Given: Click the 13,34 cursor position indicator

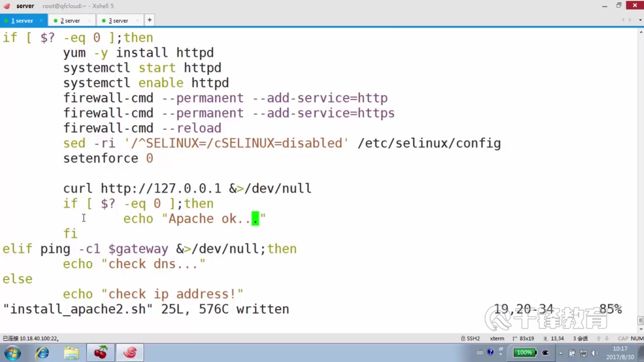Looking at the screenshot, I should pos(553,339).
